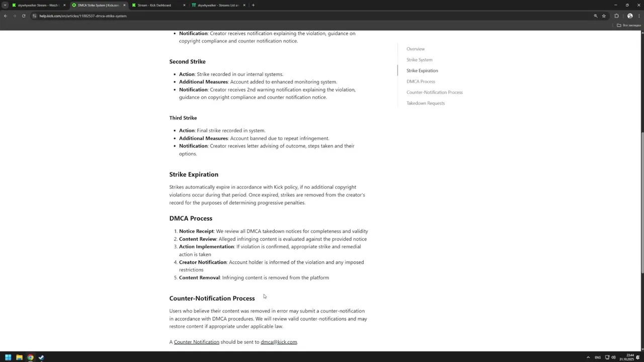Go back to the previous page
The width and height of the screenshot is (644, 362).
click(x=6, y=16)
